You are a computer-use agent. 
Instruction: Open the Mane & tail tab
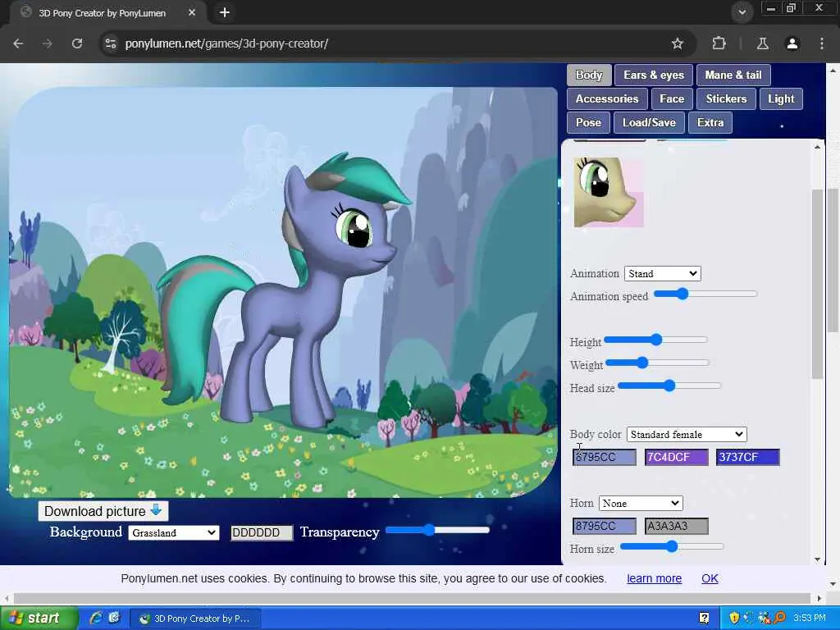tap(733, 75)
